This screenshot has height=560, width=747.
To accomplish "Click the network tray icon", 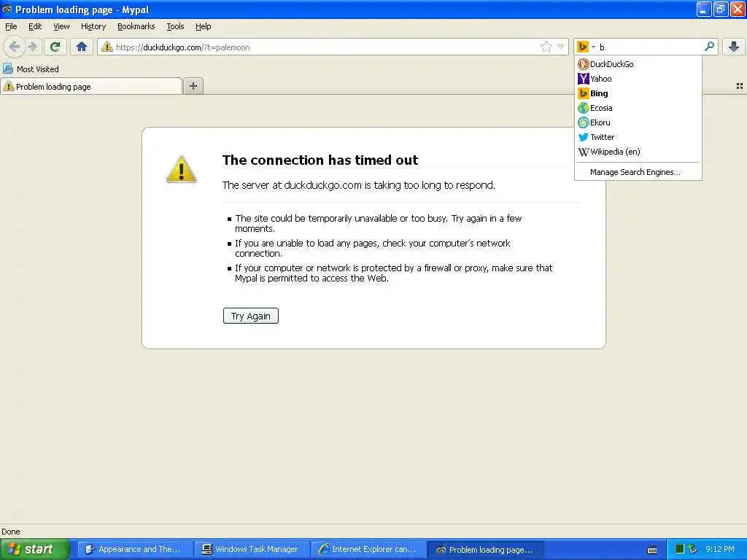I will tap(692, 549).
